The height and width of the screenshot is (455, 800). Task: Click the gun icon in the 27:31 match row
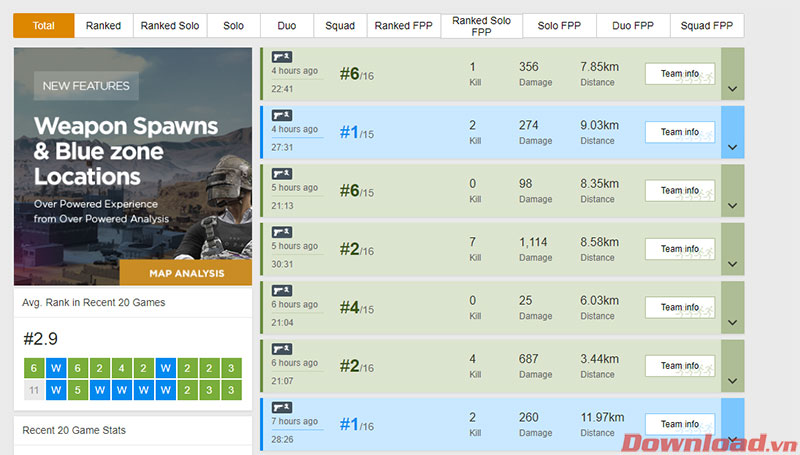[282, 115]
